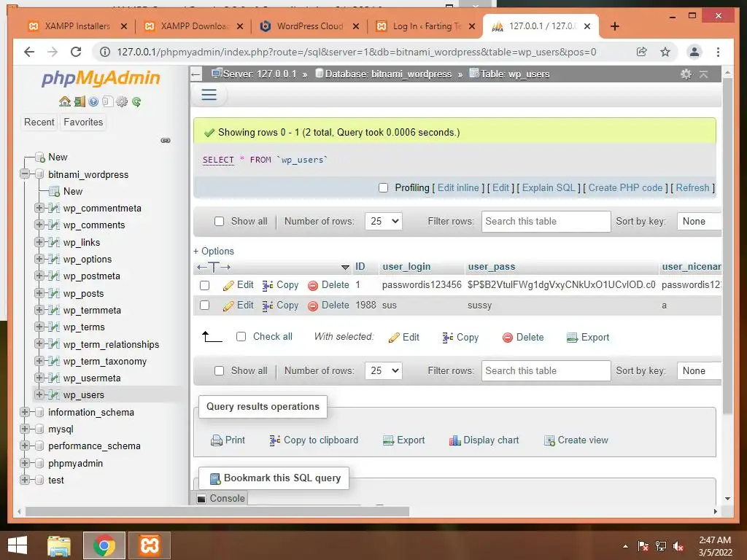The width and height of the screenshot is (747, 560).
Task: Click lower Filter rows search field
Action: point(546,371)
